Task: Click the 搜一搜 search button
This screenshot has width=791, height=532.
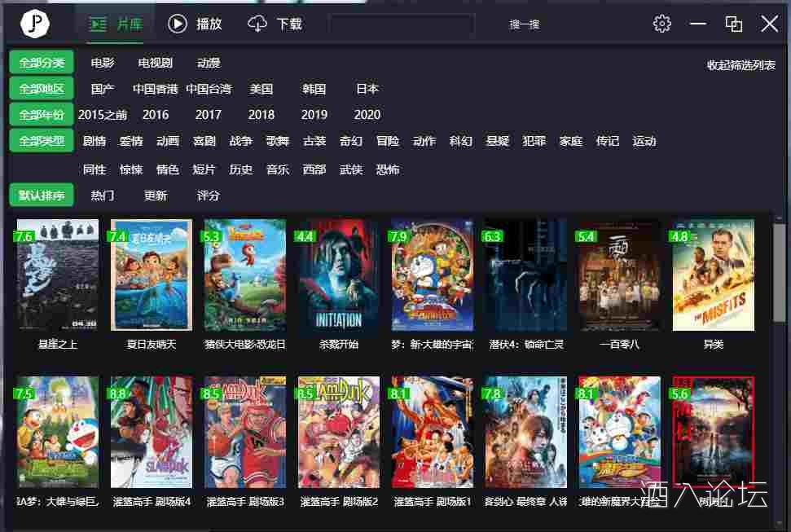Action: (x=524, y=24)
